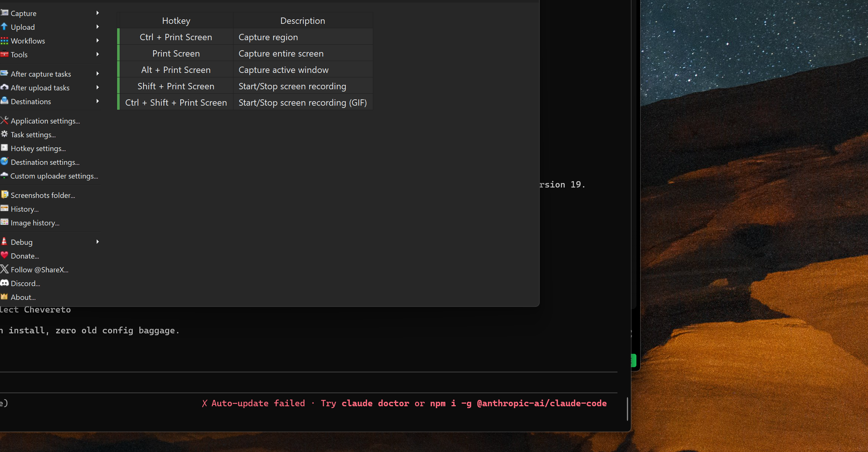Click the red Tools toolbox icon
The height and width of the screenshot is (452, 868).
click(x=4, y=54)
